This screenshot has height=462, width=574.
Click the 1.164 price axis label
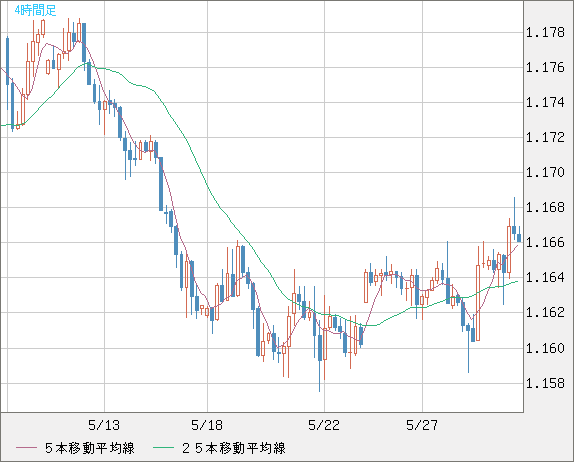tap(545, 277)
